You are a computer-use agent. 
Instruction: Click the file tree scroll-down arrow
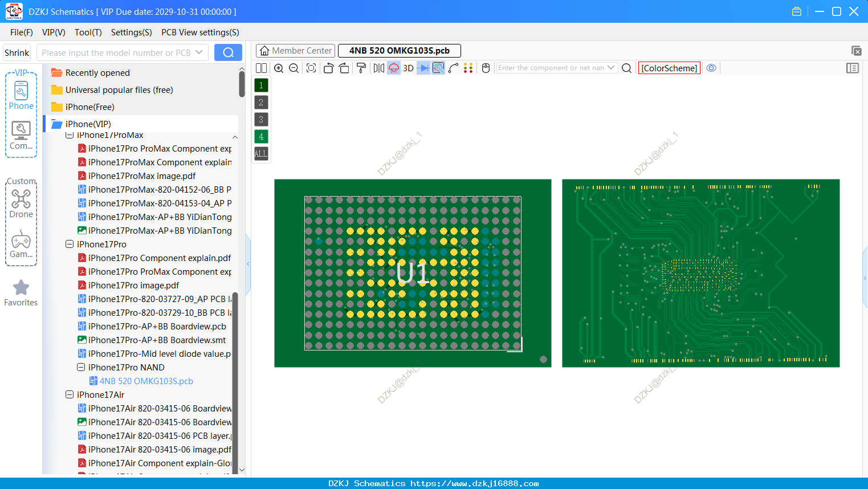(242, 470)
